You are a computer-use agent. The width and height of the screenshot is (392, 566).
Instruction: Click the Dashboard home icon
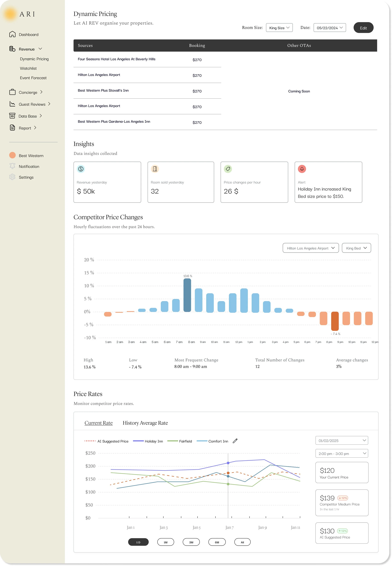coord(12,34)
